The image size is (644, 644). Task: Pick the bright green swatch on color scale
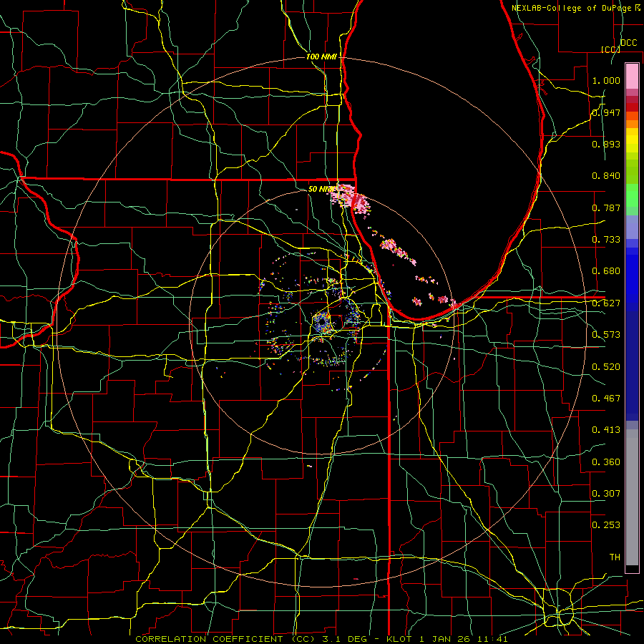point(632,195)
